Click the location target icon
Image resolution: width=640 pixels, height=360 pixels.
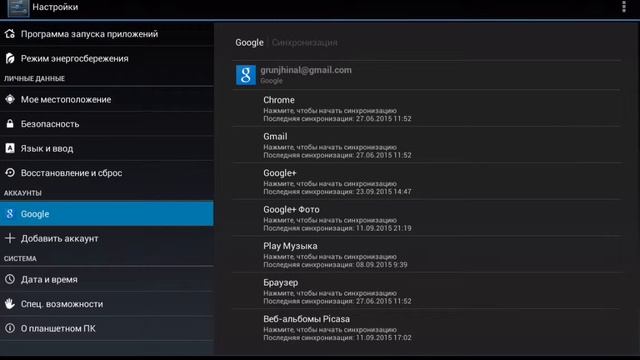tap(10, 99)
